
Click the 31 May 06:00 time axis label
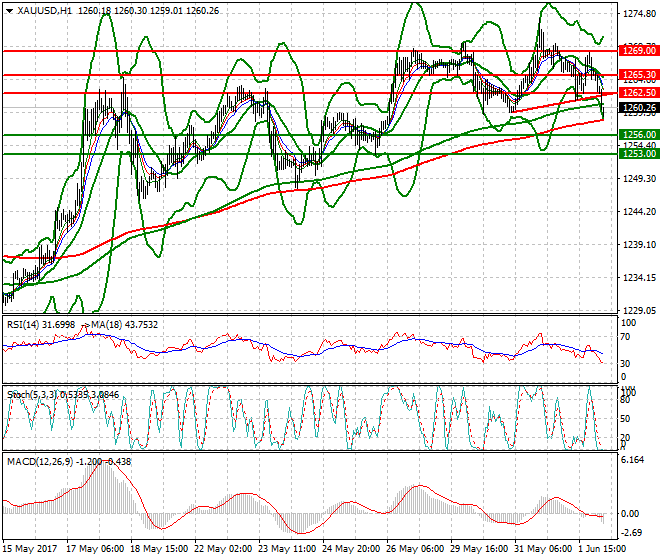point(543,549)
